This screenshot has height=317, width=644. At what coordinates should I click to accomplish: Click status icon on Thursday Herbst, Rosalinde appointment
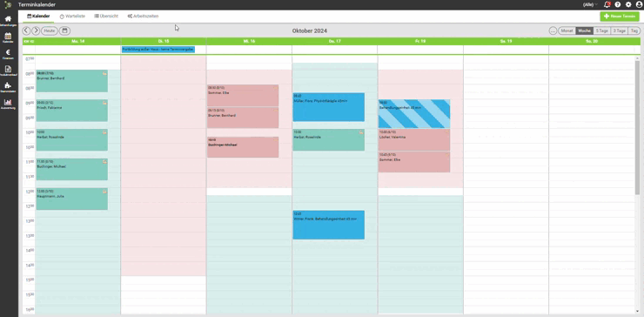click(361, 132)
